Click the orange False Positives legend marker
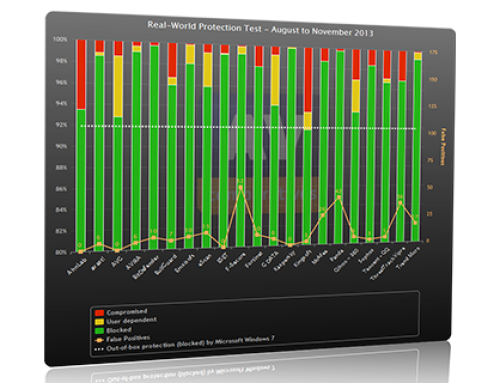 coord(99,341)
